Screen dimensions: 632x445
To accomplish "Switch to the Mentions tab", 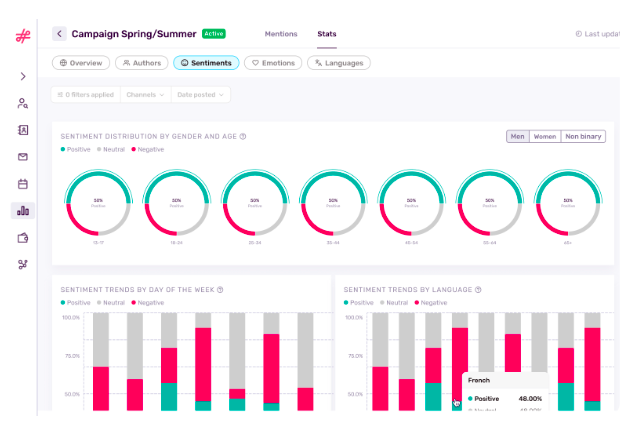I will [281, 34].
